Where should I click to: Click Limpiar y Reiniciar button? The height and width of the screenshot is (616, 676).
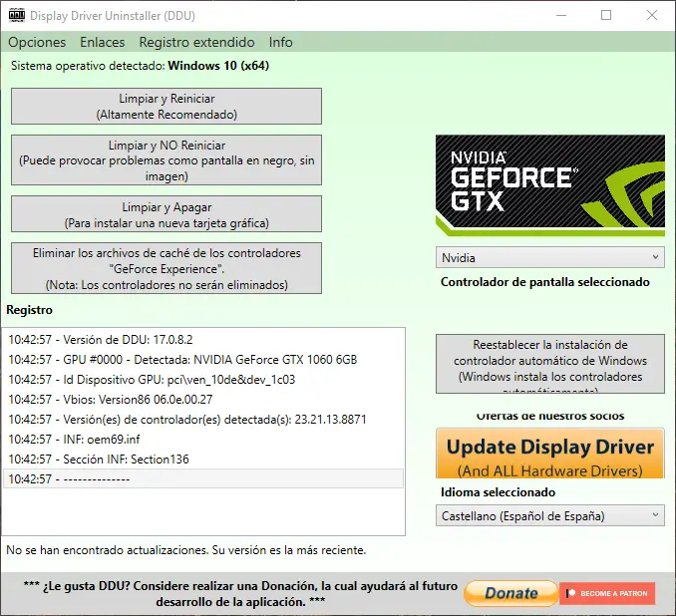click(x=167, y=106)
